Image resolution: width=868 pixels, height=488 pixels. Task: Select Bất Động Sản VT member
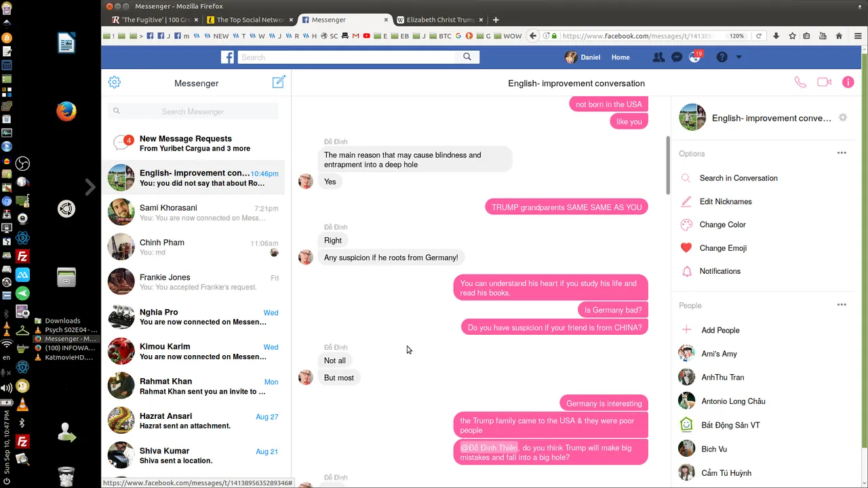click(x=730, y=425)
